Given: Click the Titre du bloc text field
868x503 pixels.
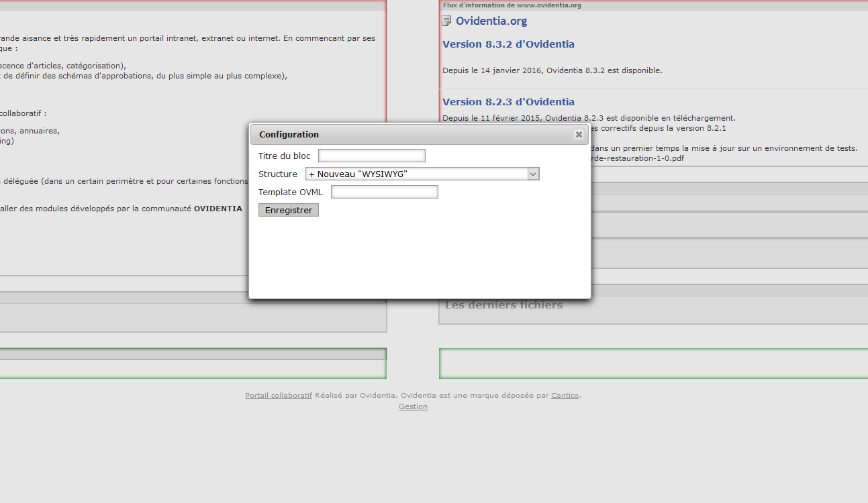Looking at the screenshot, I should 371,156.
